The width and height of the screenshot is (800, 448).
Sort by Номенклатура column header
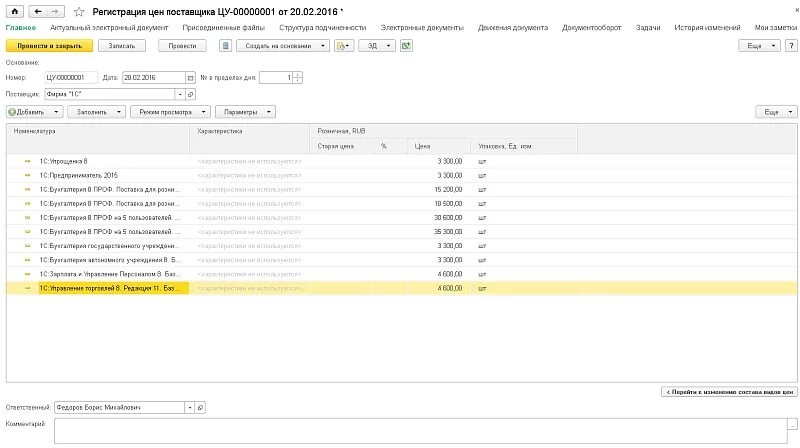(x=98, y=139)
